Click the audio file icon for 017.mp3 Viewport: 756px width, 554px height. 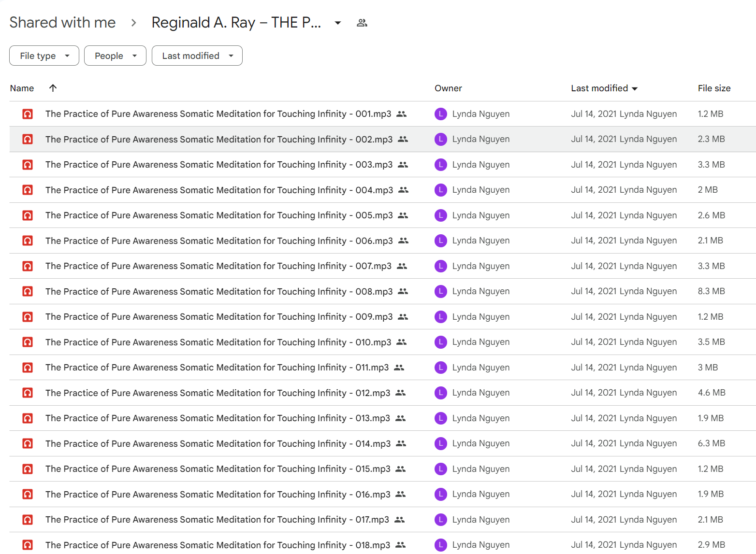click(28, 520)
